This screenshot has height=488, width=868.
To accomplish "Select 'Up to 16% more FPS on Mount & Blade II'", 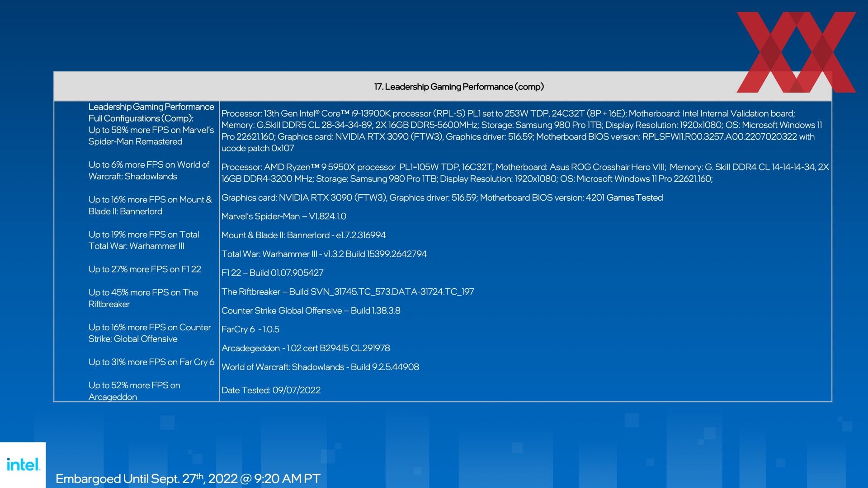I will (x=150, y=205).
